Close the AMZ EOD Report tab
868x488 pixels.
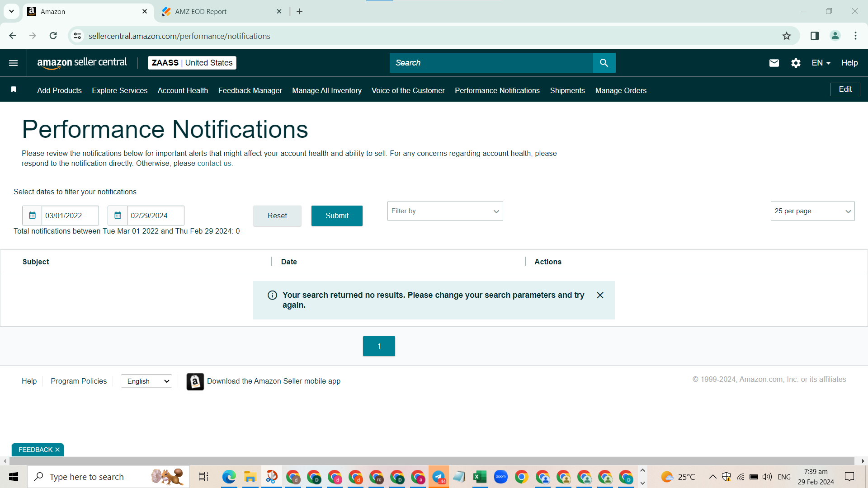[279, 11]
